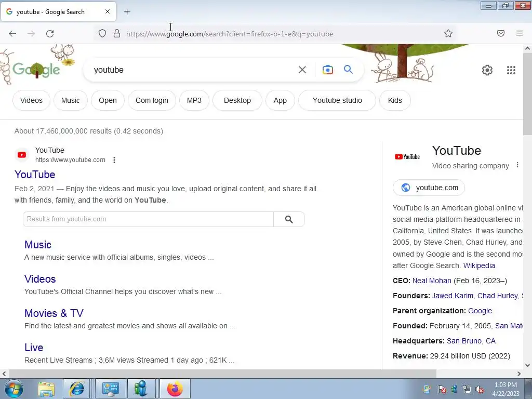View site security via the padlock icon

pos(117,33)
